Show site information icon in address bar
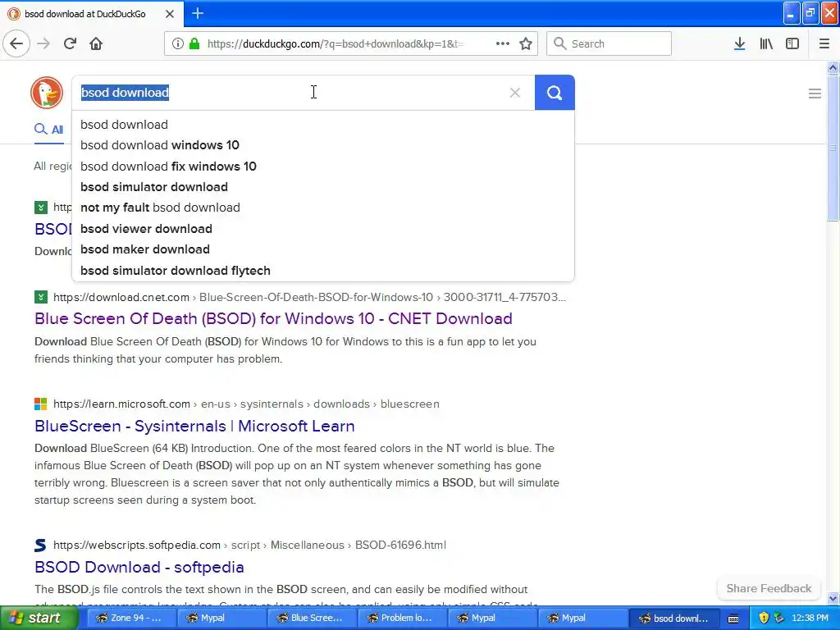 coord(177,43)
